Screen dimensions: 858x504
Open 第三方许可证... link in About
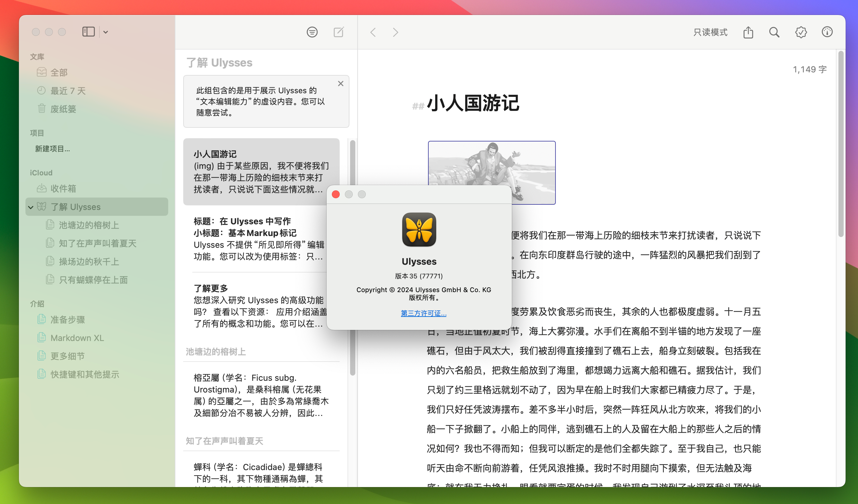coord(423,313)
